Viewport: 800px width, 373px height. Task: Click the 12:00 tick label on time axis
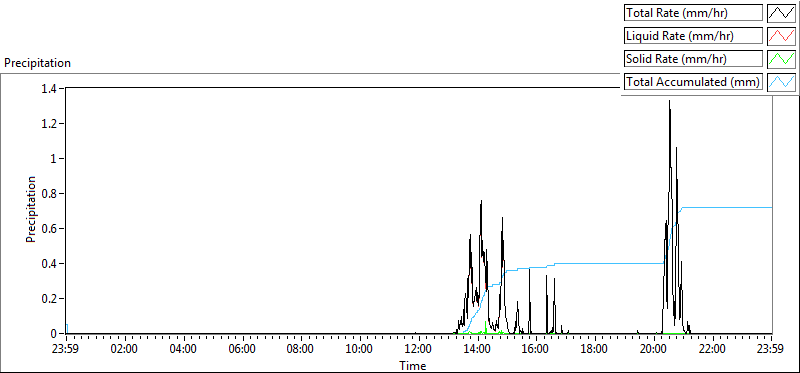point(419,350)
